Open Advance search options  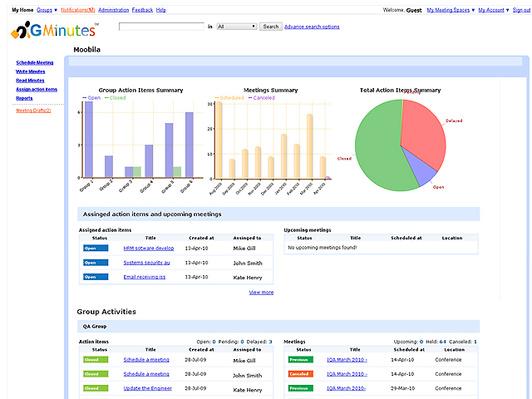312,27
